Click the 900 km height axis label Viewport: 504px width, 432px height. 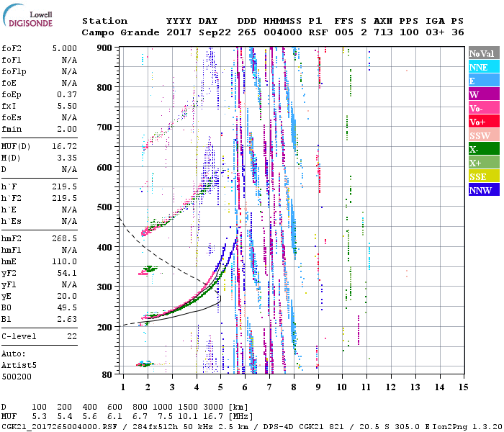click(x=104, y=48)
